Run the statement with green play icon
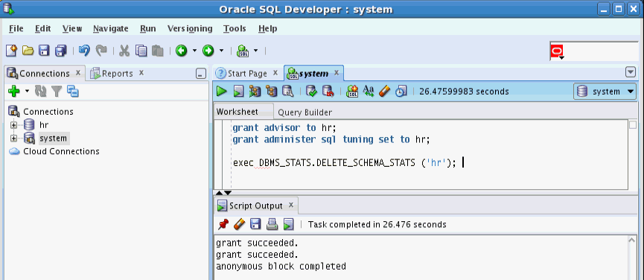 click(222, 91)
